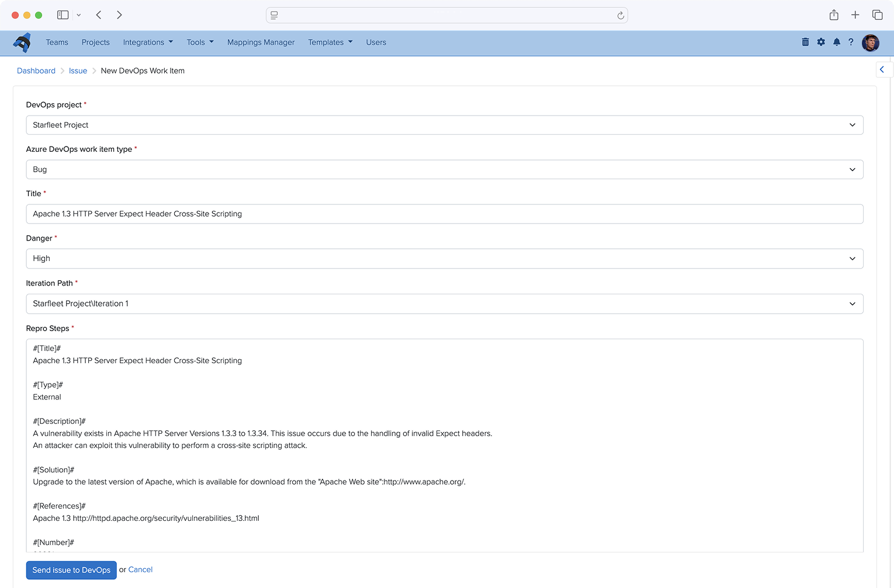Collapse the panel with the right-side chevron
The image size is (894, 588).
tap(882, 69)
